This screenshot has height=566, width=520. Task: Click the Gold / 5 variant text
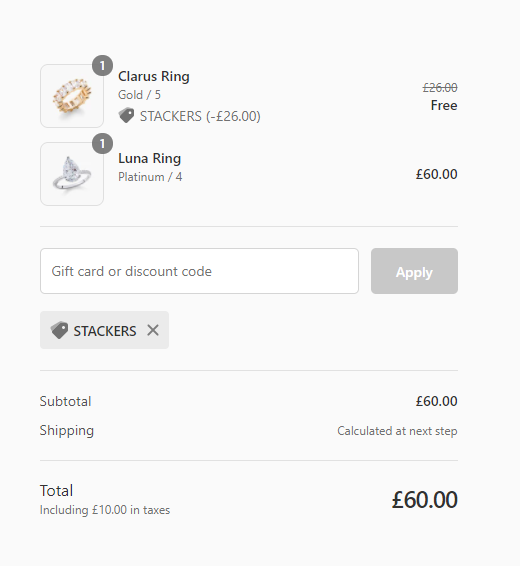(x=139, y=95)
